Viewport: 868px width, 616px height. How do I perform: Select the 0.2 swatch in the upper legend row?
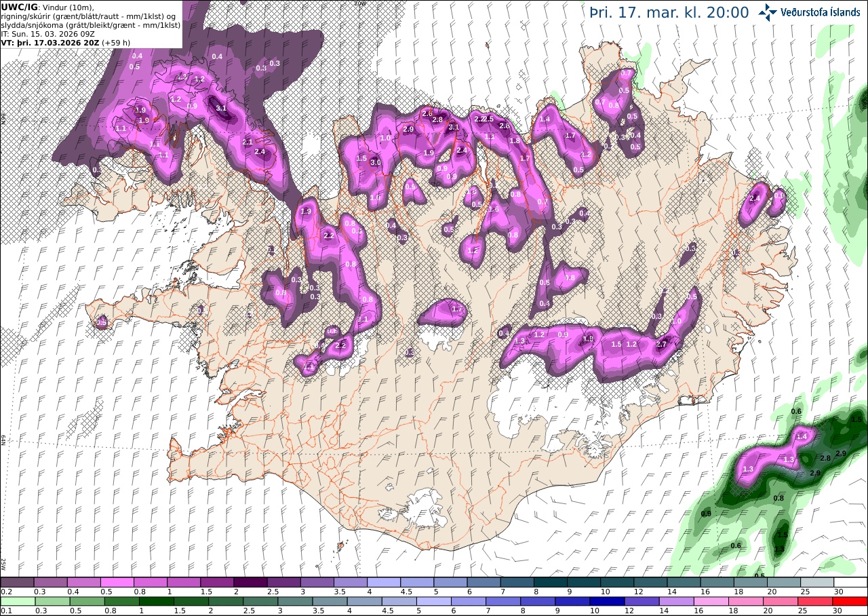click(17, 582)
